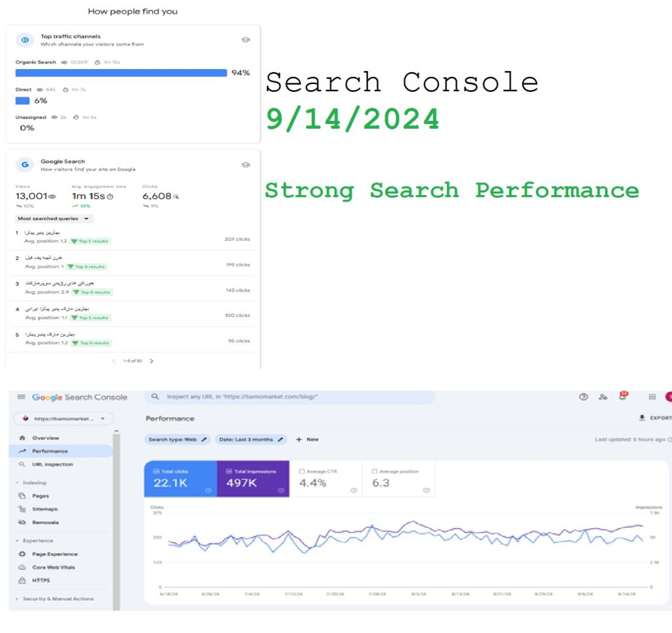This screenshot has height=633, width=672.
Task: Open the Google apps grid icon
Action: (x=652, y=397)
